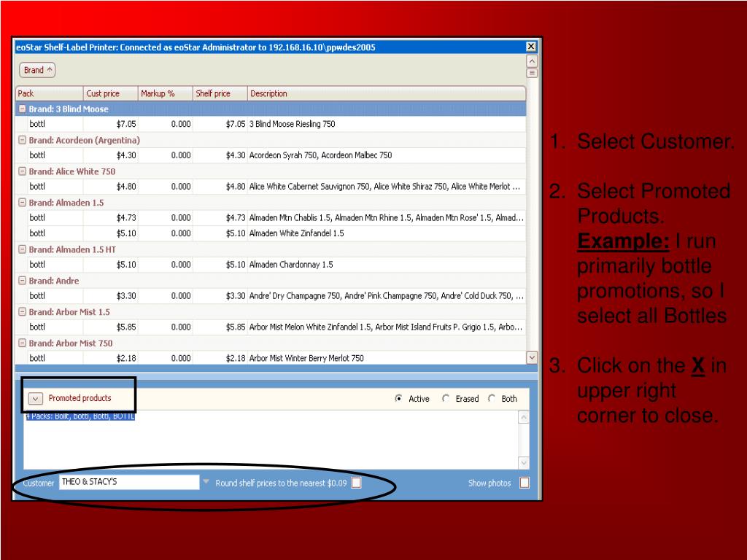Click the Brand: Andre group label
The height and width of the screenshot is (560, 747).
(54, 281)
